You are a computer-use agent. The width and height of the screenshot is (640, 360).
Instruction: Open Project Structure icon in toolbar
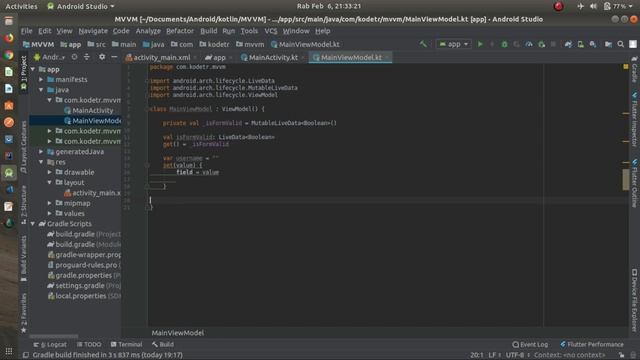point(608,44)
